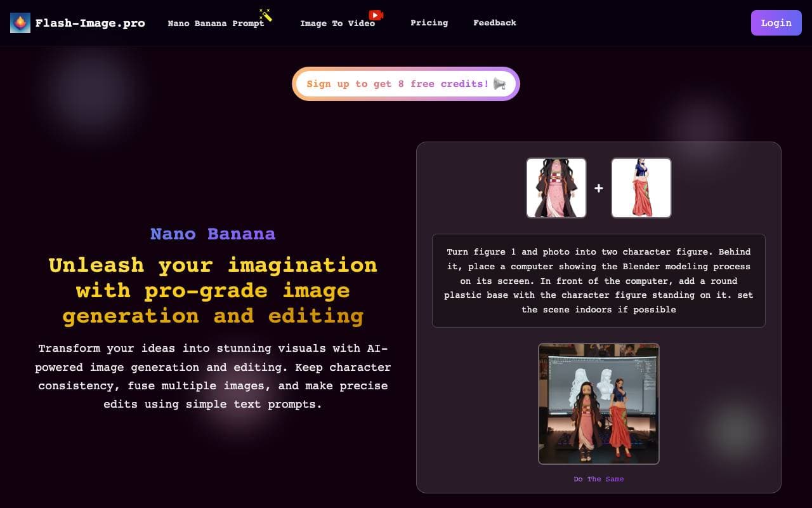
Task: Click the magic wand icon beside Nano Banana Prompt
Action: 266,15
